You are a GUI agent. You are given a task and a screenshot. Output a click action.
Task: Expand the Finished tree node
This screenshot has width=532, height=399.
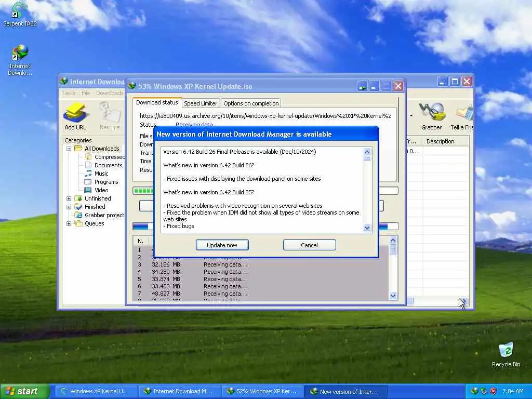click(x=69, y=207)
